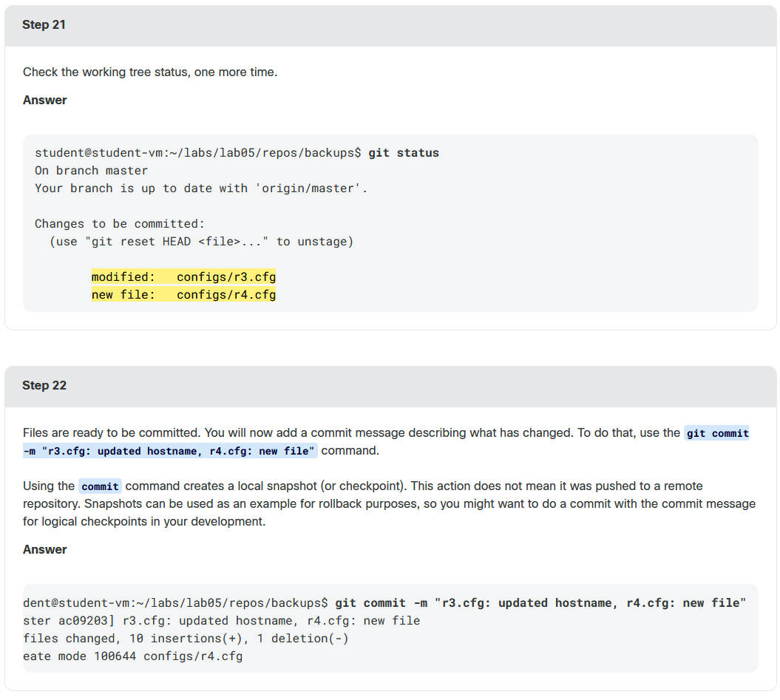Click highlighted 'new file: configs/r4.cfg' line
The image size is (780, 700).
point(183,295)
